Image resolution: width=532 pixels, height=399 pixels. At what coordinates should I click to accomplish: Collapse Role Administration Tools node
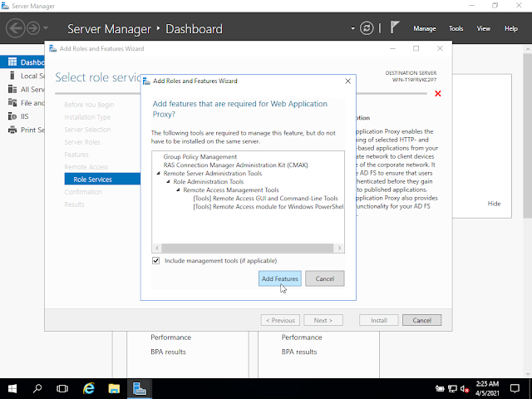(168, 182)
